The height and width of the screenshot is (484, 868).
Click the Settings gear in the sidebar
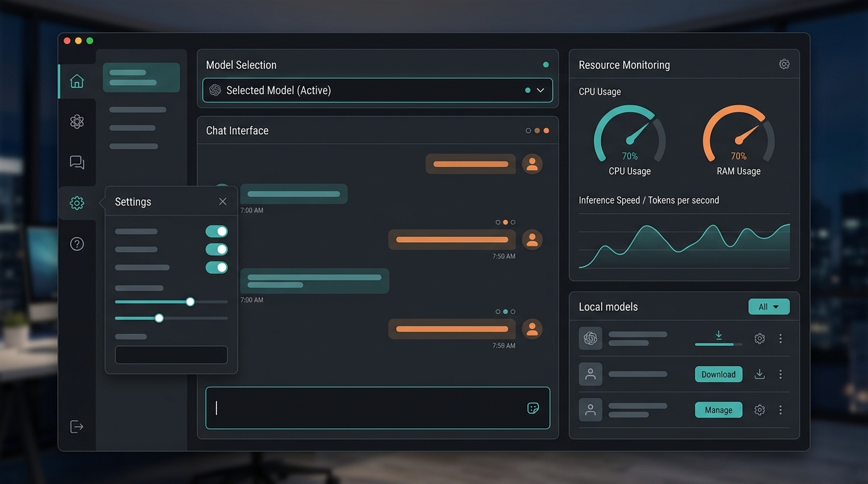point(77,203)
